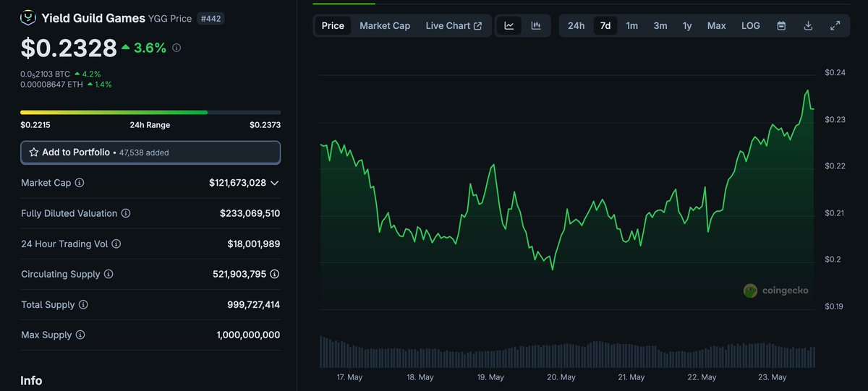Click the 24h Range progress bar
868x391 pixels.
point(150,112)
